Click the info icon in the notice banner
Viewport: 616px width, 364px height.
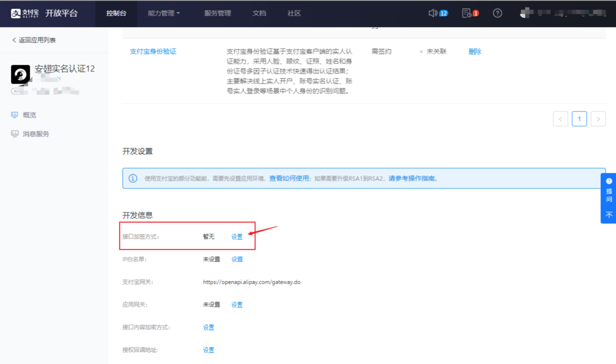pyautogui.click(x=133, y=178)
